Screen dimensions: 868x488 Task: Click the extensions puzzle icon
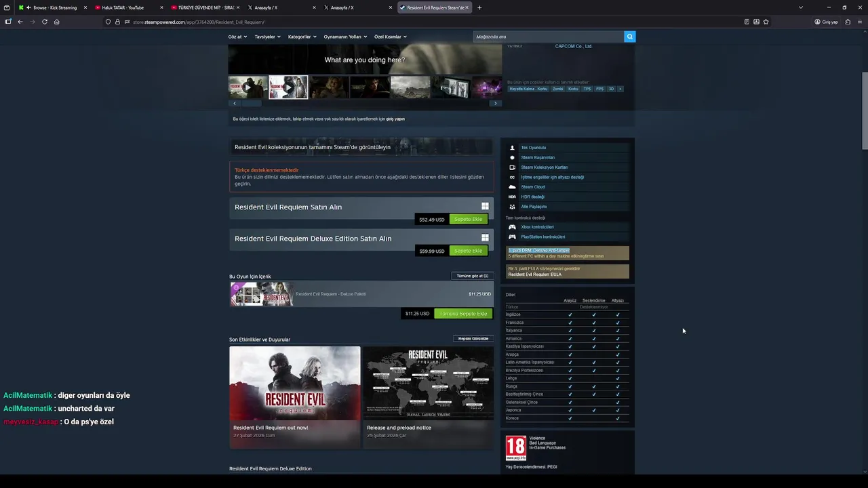click(848, 22)
